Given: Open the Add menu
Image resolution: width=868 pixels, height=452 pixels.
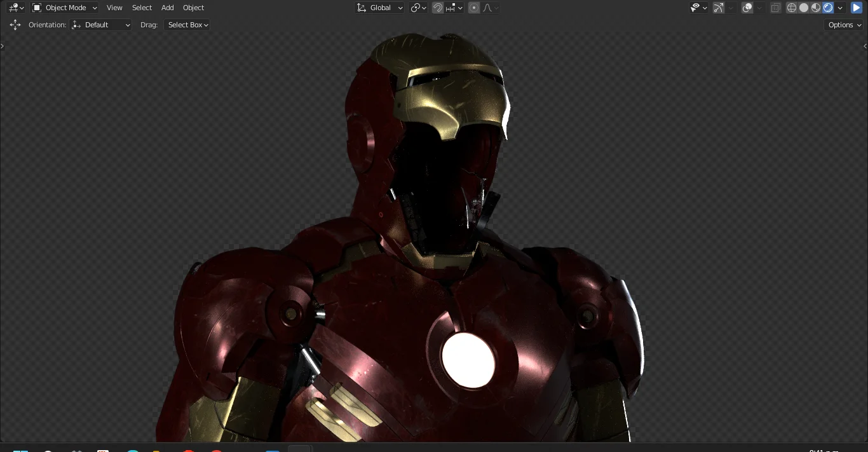Looking at the screenshot, I should (167, 8).
